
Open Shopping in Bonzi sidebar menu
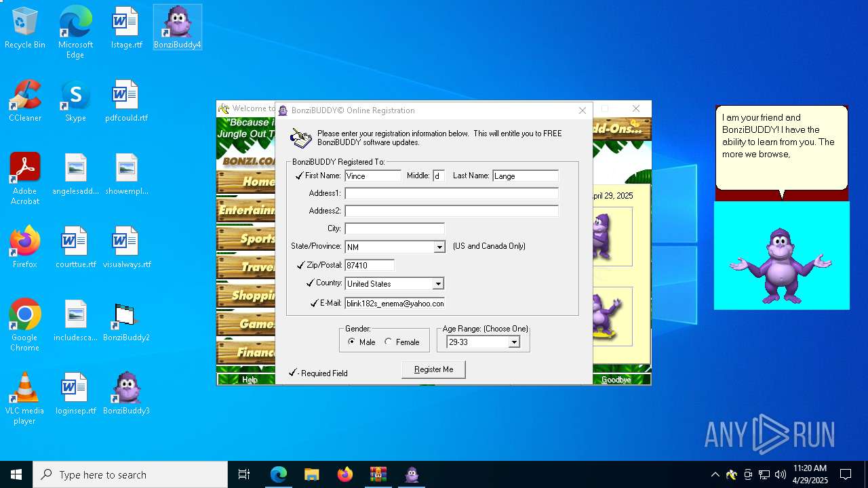[x=245, y=296]
